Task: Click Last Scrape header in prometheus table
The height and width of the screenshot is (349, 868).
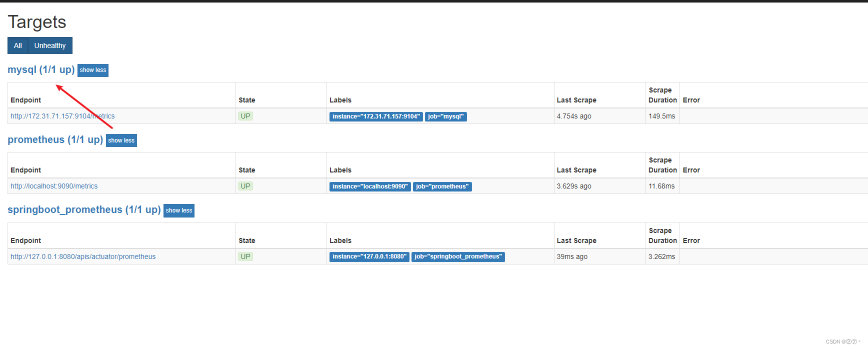Action: click(x=576, y=170)
